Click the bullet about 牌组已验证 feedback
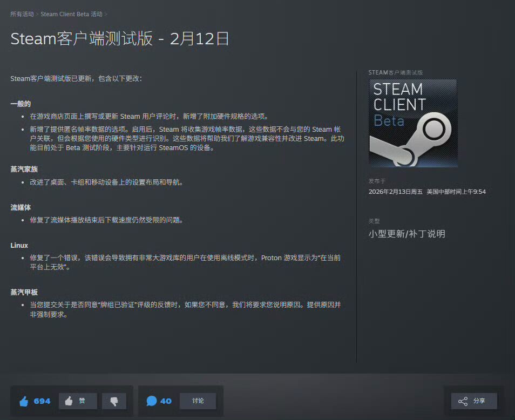 pos(185,309)
